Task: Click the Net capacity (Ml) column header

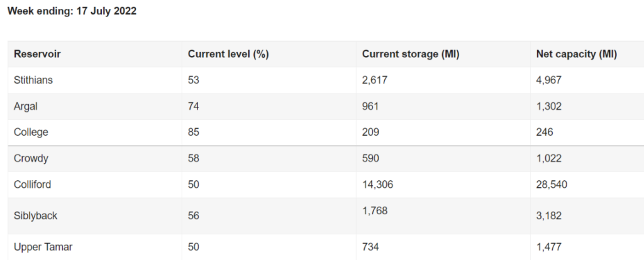Action: (577, 54)
